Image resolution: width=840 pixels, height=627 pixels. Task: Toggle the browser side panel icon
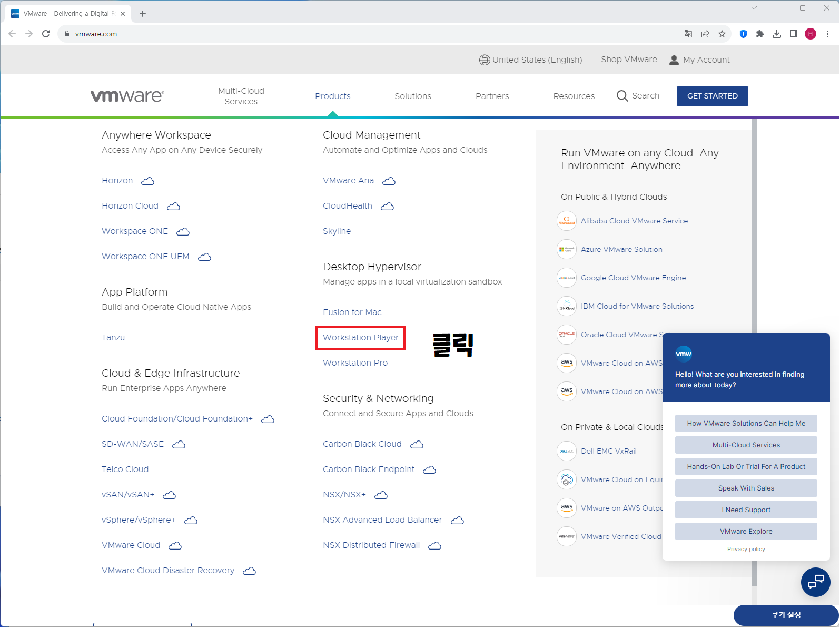(794, 34)
